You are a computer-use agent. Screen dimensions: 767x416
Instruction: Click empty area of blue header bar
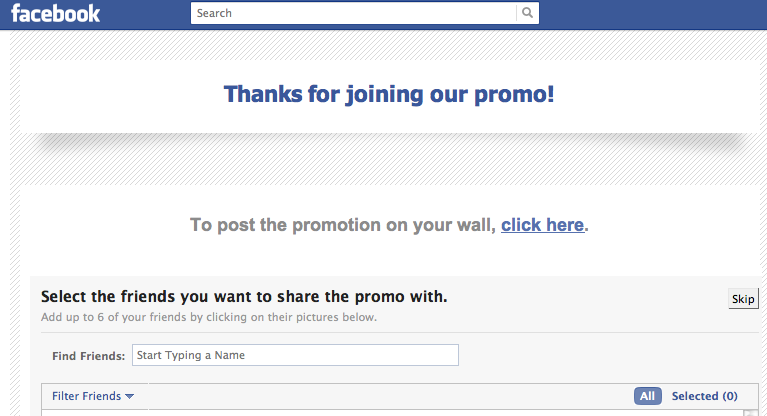(650, 13)
